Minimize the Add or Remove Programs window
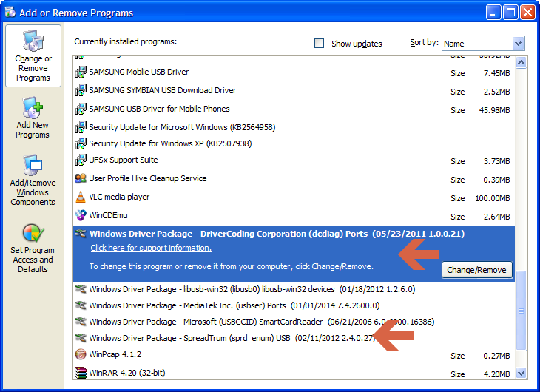This screenshot has height=392, width=540. coord(493,13)
